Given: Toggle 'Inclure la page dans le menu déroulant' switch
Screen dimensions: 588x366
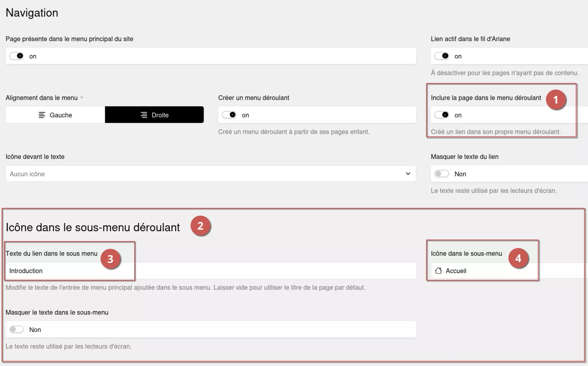Looking at the screenshot, I should (442, 115).
